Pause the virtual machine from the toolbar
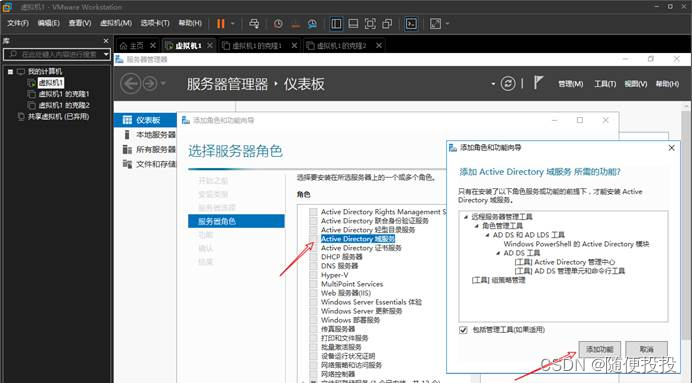This screenshot has width=692, height=383. click(x=221, y=24)
